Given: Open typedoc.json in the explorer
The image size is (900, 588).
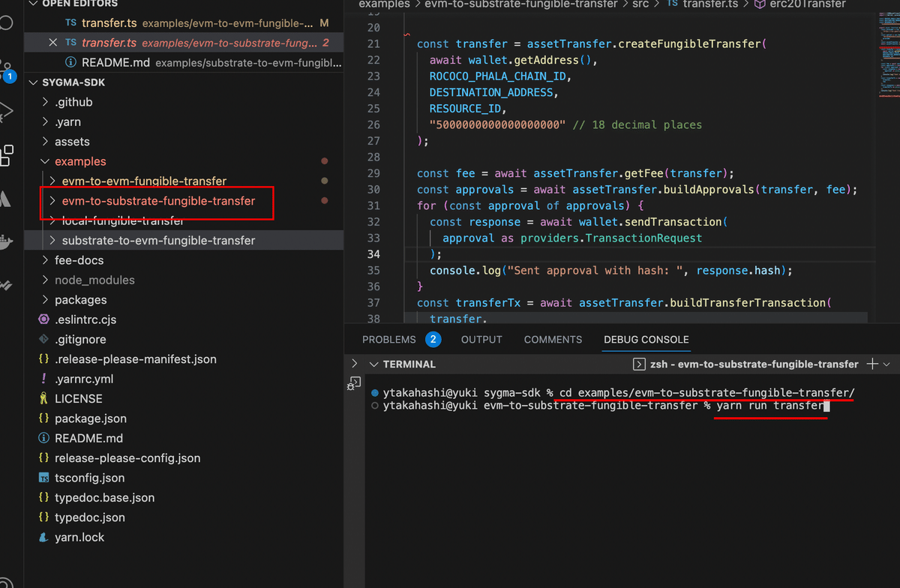Looking at the screenshot, I should [90, 517].
